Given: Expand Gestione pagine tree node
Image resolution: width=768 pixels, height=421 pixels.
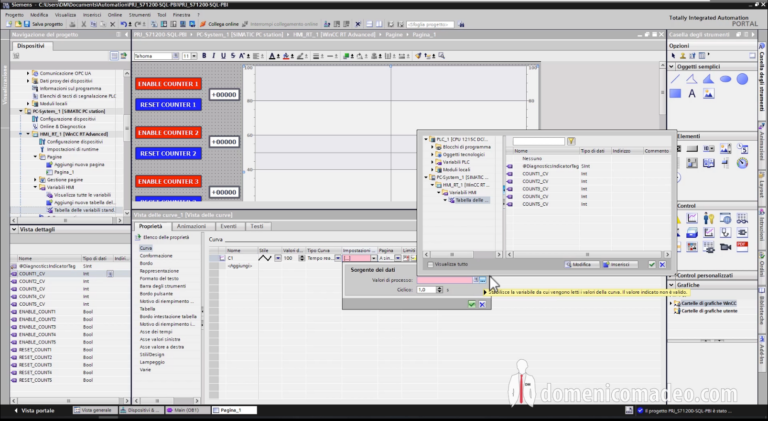Looking at the screenshot, I should 35,180.
